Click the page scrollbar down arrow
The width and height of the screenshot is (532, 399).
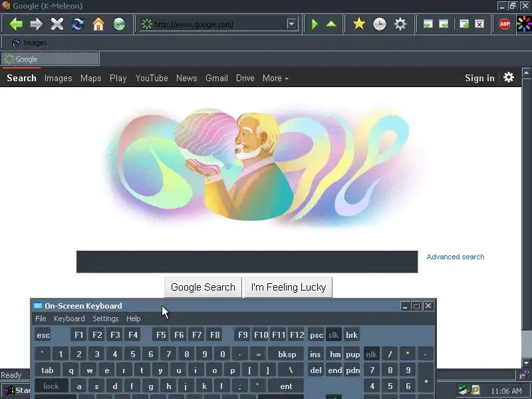click(526, 363)
